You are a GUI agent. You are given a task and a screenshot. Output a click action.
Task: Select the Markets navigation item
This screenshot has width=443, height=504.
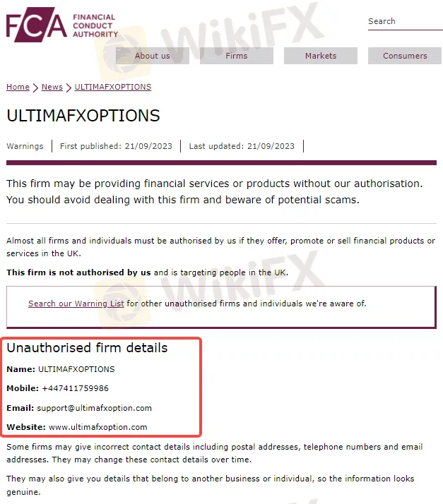(x=321, y=56)
